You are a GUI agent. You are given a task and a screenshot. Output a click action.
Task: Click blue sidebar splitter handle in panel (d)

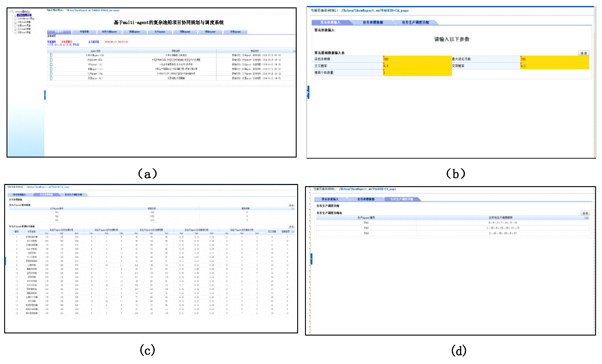click(311, 259)
